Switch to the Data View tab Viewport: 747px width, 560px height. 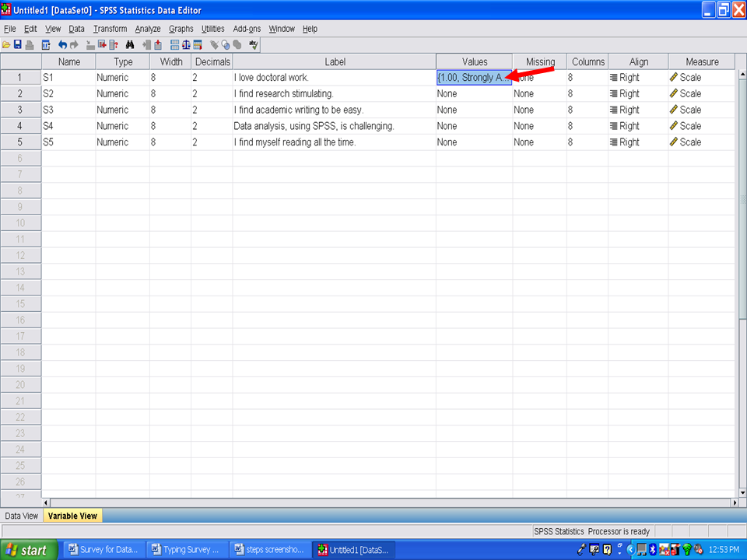click(x=21, y=516)
